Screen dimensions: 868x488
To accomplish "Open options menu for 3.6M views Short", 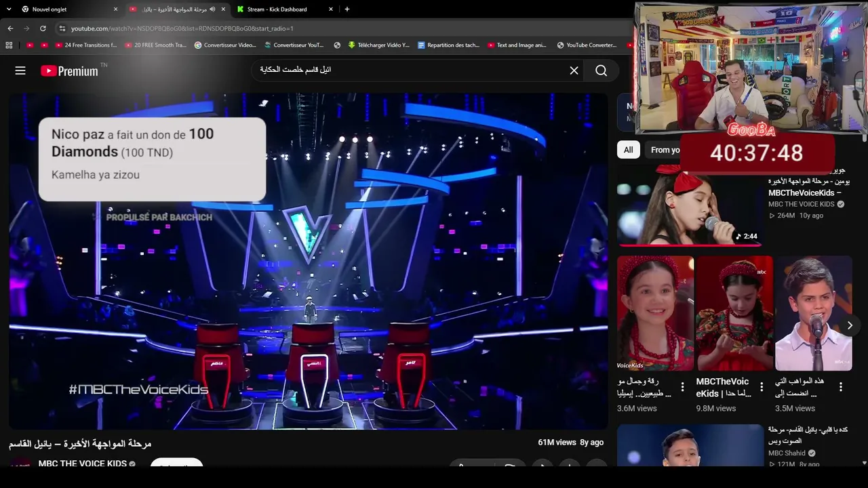I will click(x=683, y=387).
